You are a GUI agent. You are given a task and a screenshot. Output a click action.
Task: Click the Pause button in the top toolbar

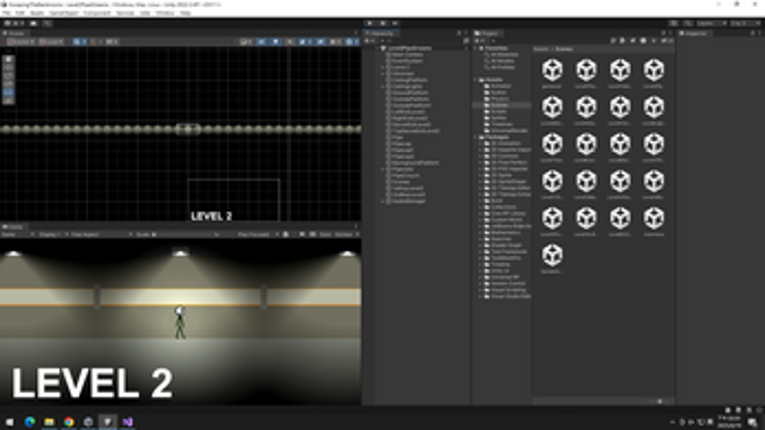click(383, 23)
